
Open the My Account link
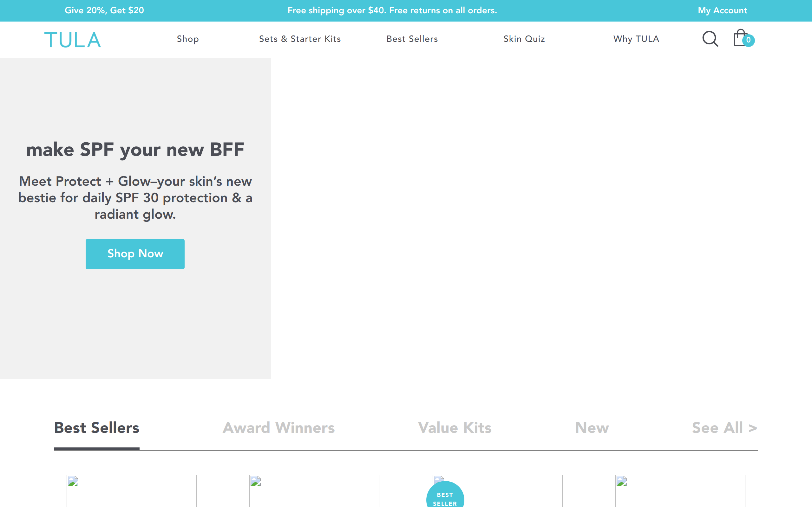722,10
